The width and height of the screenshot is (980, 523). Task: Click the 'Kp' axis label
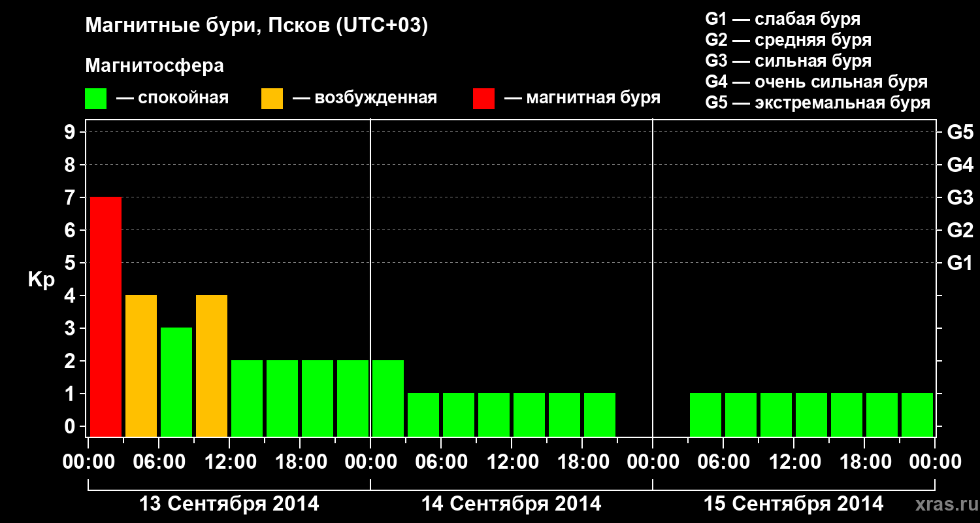click(x=42, y=280)
